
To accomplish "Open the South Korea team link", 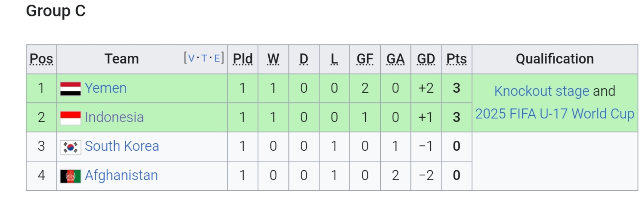I will 122,146.
